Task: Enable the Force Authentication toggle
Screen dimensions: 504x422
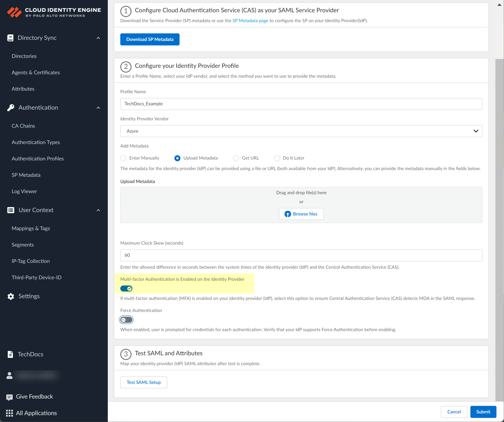Action: click(x=126, y=320)
